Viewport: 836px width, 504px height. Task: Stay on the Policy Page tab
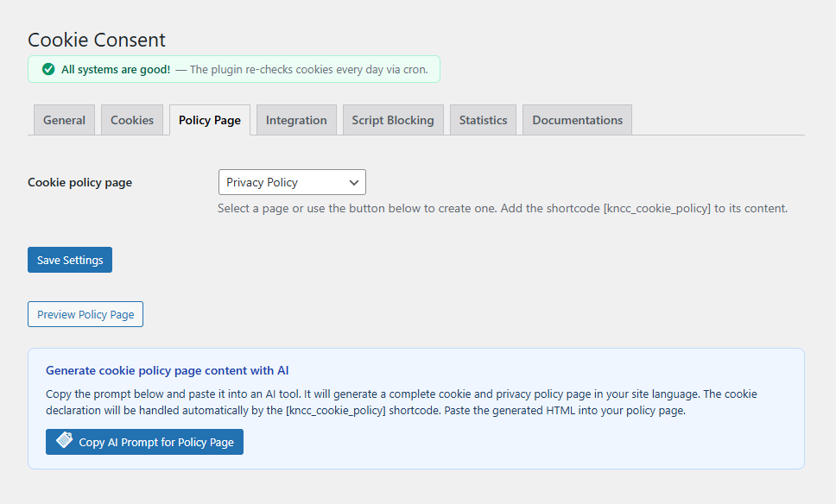[209, 119]
